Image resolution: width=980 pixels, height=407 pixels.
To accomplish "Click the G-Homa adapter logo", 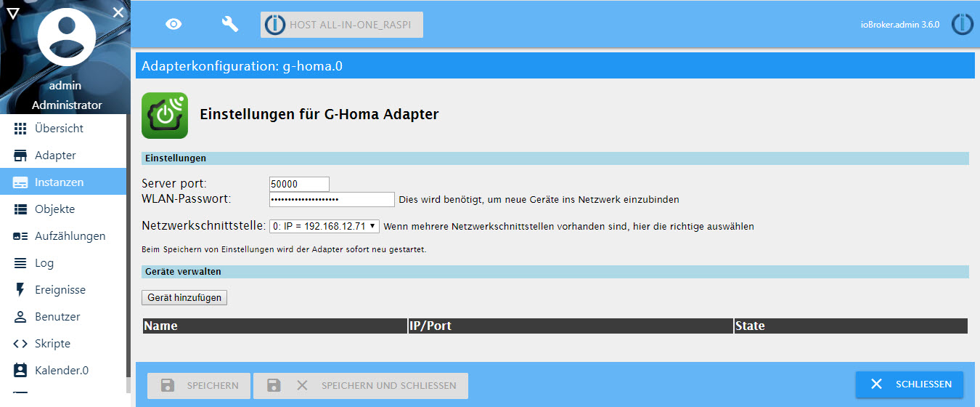I will click(x=165, y=115).
